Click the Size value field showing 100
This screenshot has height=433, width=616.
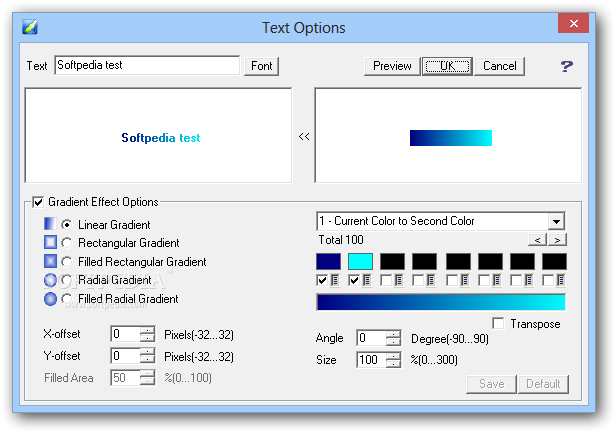coord(371,360)
